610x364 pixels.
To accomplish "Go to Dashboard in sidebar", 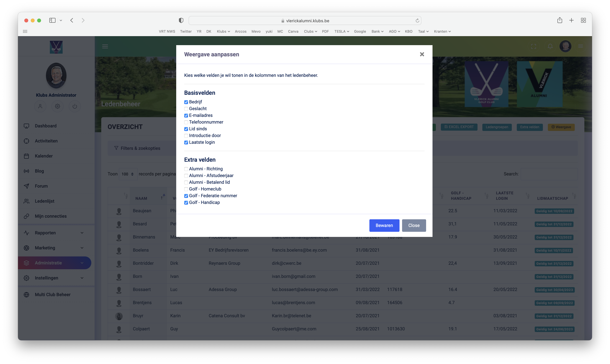I will pyautogui.click(x=46, y=126).
